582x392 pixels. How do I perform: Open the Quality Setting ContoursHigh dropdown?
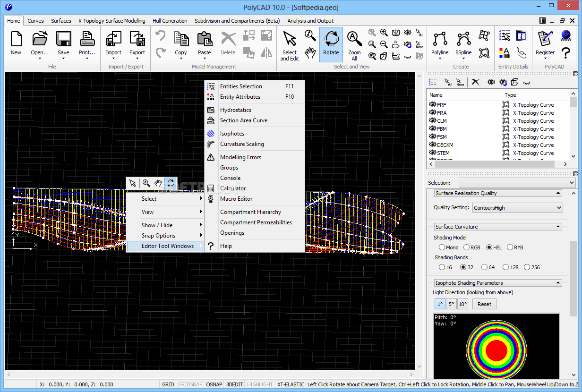point(518,207)
